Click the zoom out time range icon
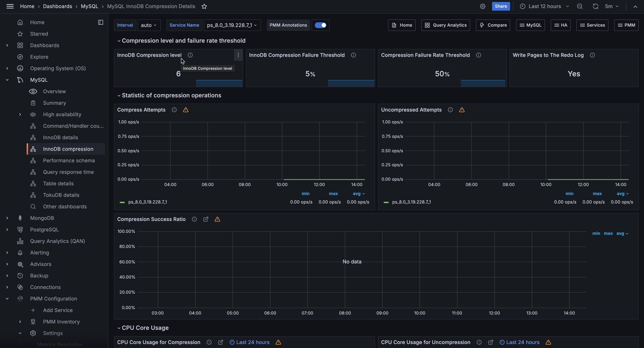The height and width of the screenshot is (348, 644). (580, 6)
